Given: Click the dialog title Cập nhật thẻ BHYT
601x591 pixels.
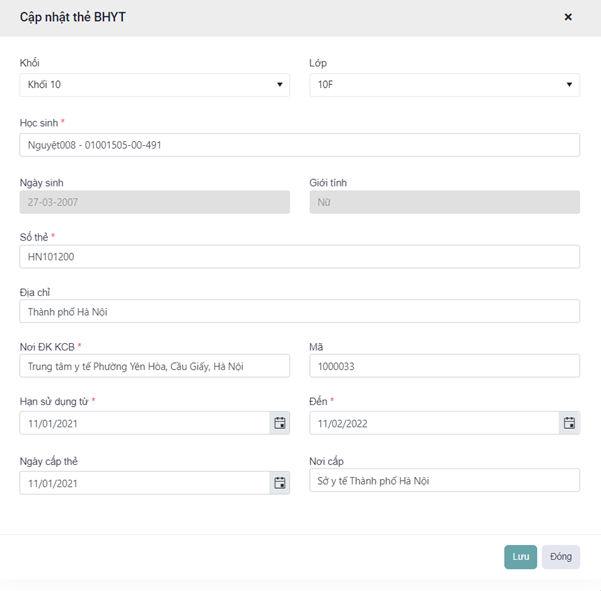Looking at the screenshot, I should (x=73, y=17).
